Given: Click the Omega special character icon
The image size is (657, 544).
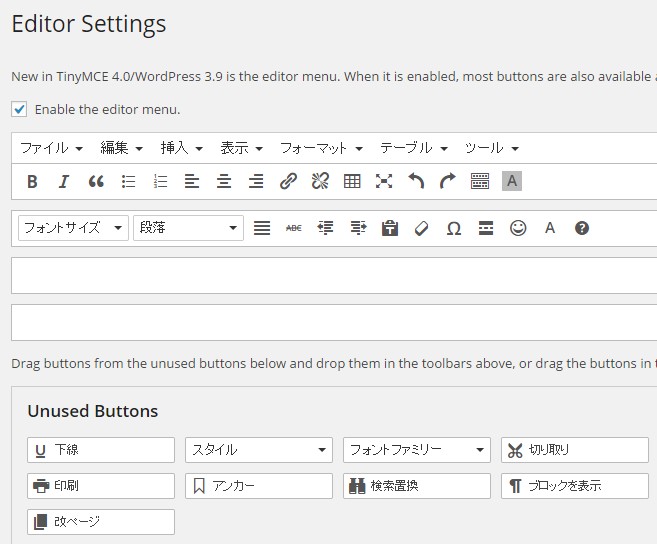Looking at the screenshot, I should tap(454, 228).
